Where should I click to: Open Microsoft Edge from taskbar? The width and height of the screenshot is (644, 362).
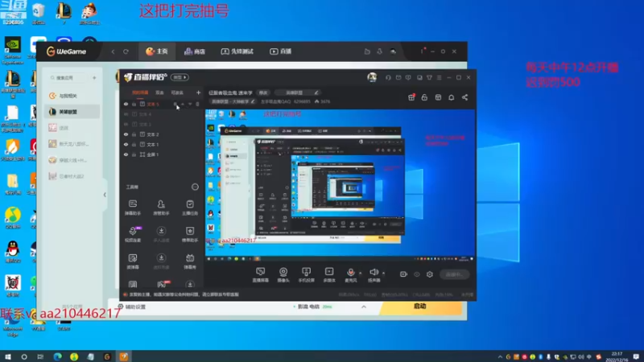tap(57, 356)
